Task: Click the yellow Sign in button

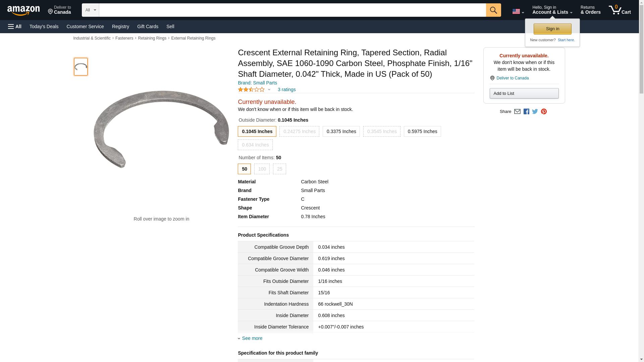Action: tap(552, 29)
